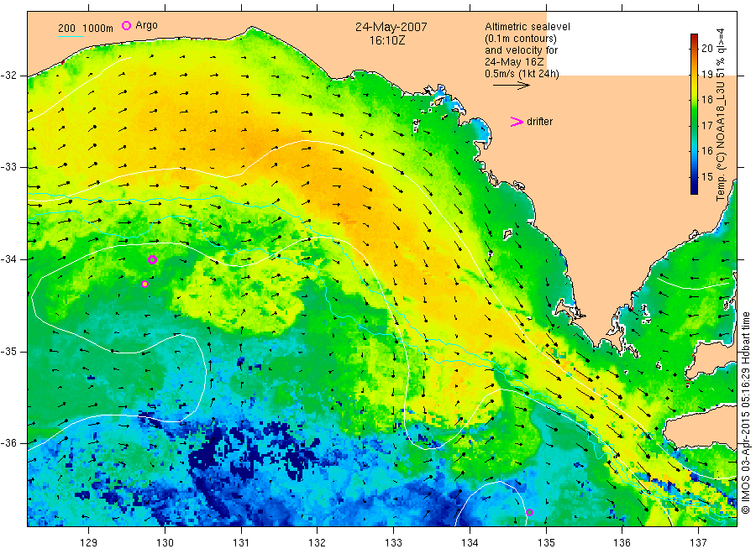Image resolution: width=756 pixels, height=554 pixels.
Task: Click the Argo float marker near 134.8°E
Action: click(x=529, y=513)
